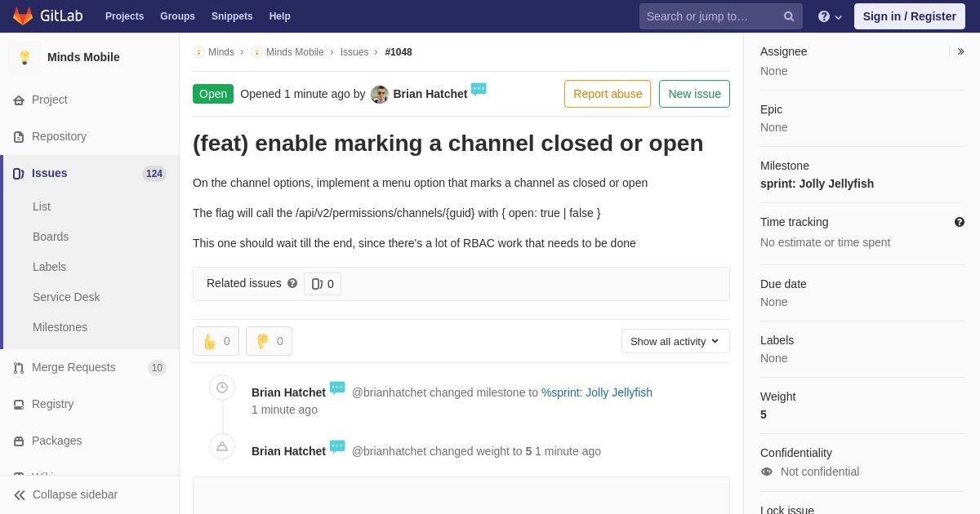Screen dimensions: 980x514
Task: Focus the Search or jump to field
Action: pos(721,16)
